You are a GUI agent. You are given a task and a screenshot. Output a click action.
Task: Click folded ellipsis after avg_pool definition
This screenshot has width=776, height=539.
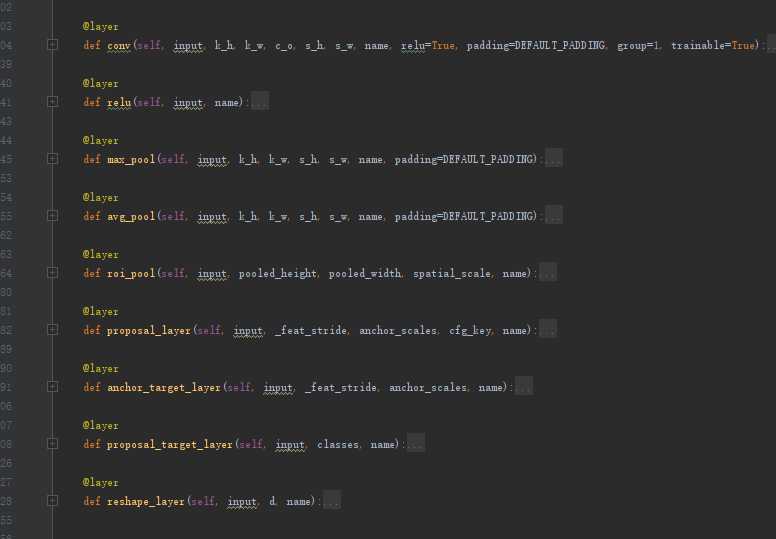coord(554,216)
